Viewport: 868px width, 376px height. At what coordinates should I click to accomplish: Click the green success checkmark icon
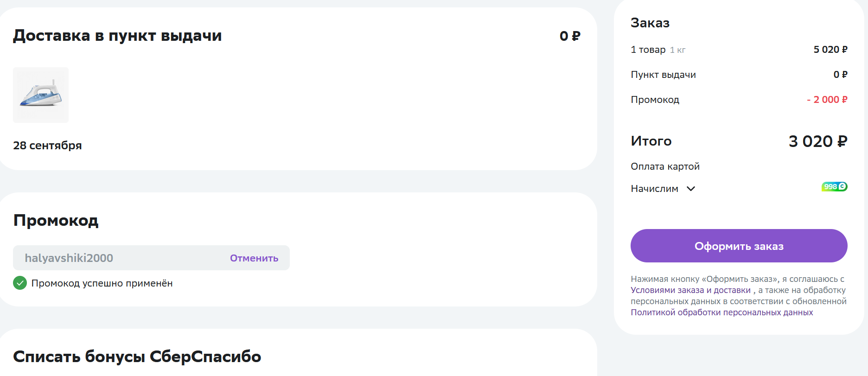point(20,283)
